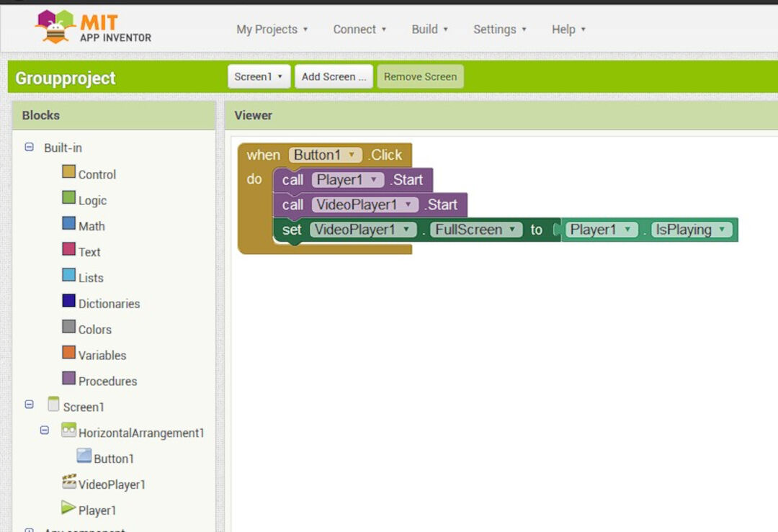Open the FullScreen property dropdown

(x=476, y=230)
